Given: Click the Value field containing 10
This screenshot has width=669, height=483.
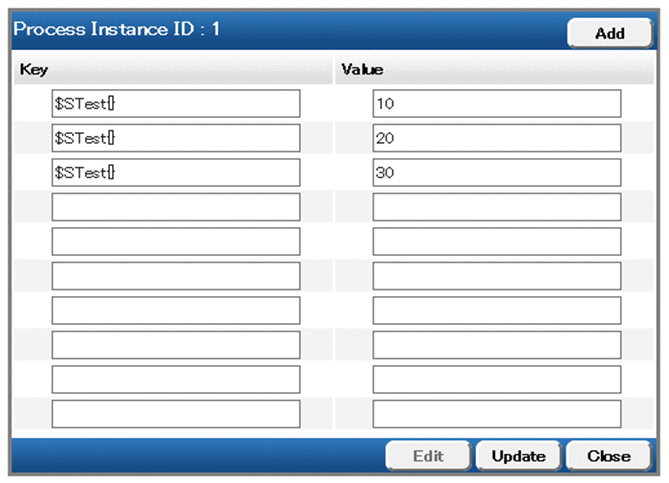Looking at the screenshot, I should point(496,104).
